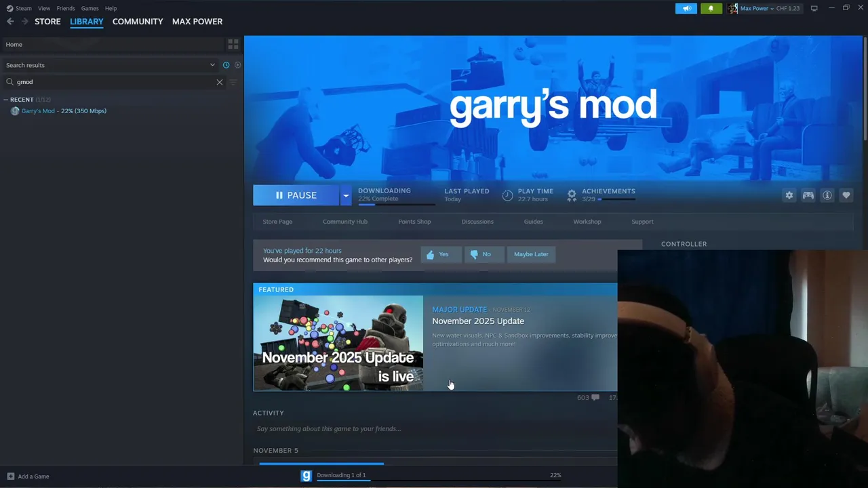Switch library to grid collections view
The image size is (868, 488).
click(x=233, y=44)
